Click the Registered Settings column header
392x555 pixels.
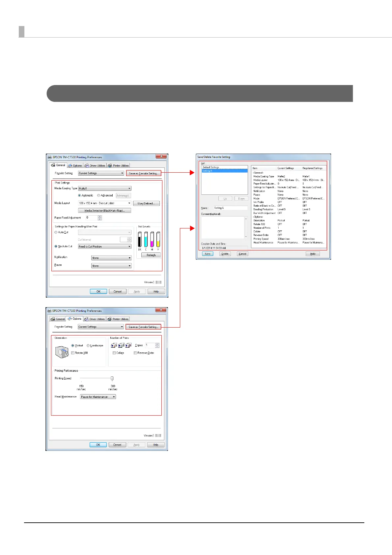(314, 168)
